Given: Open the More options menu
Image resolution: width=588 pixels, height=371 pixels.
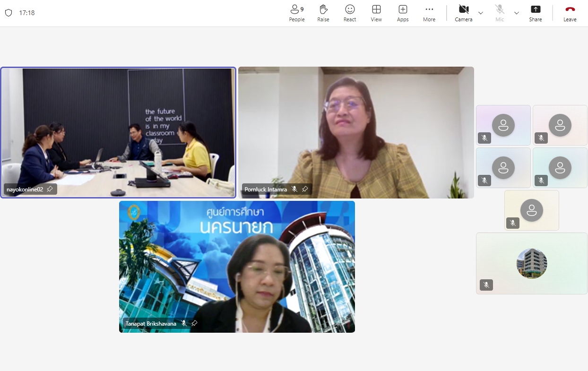Looking at the screenshot, I should (x=429, y=13).
